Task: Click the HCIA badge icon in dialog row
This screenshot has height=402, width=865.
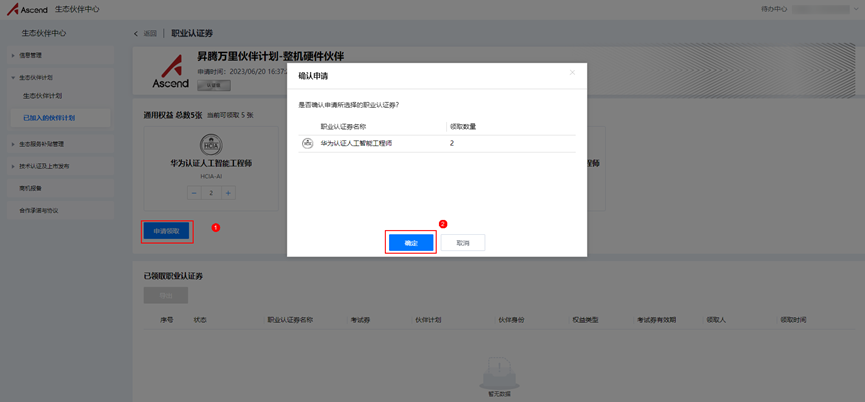Action: pos(307,143)
